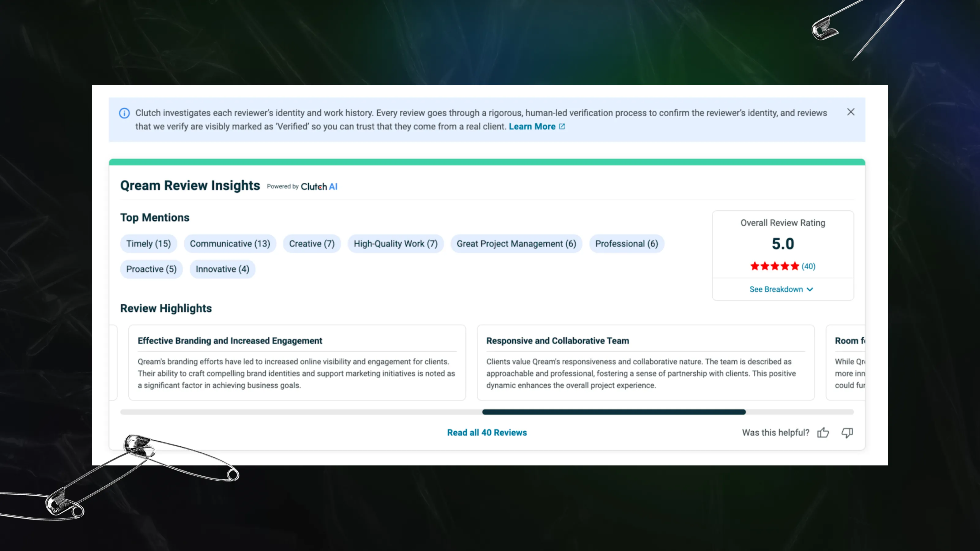
Task: Select the Proactive (5) mention chip
Action: click(x=151, y=269)
